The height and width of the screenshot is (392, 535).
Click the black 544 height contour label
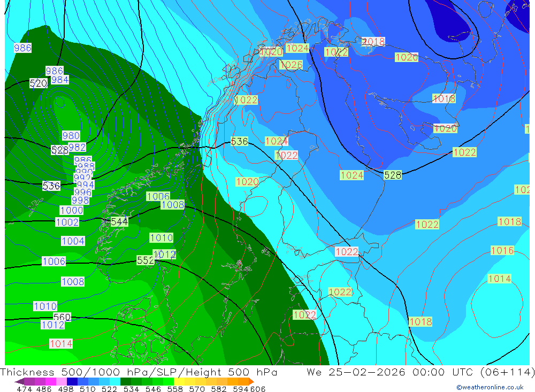tap(119, 222)
